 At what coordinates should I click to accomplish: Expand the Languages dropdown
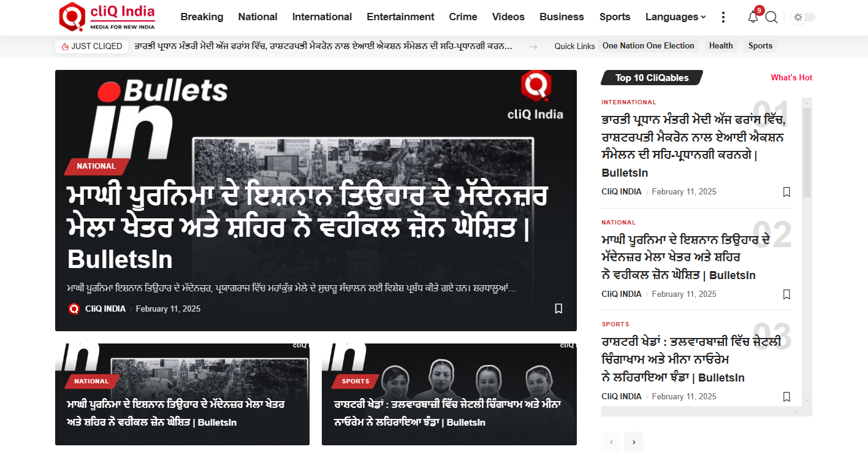676,17
